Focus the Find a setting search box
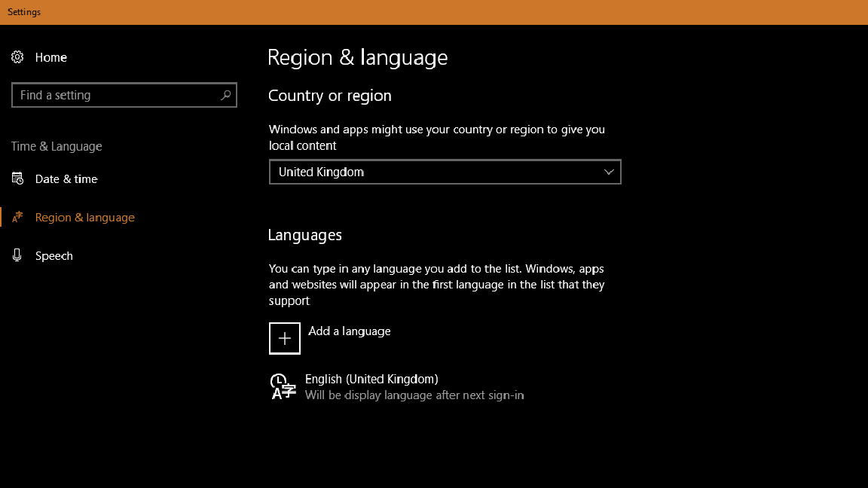The image size is (868, 488). coord(124,95)
